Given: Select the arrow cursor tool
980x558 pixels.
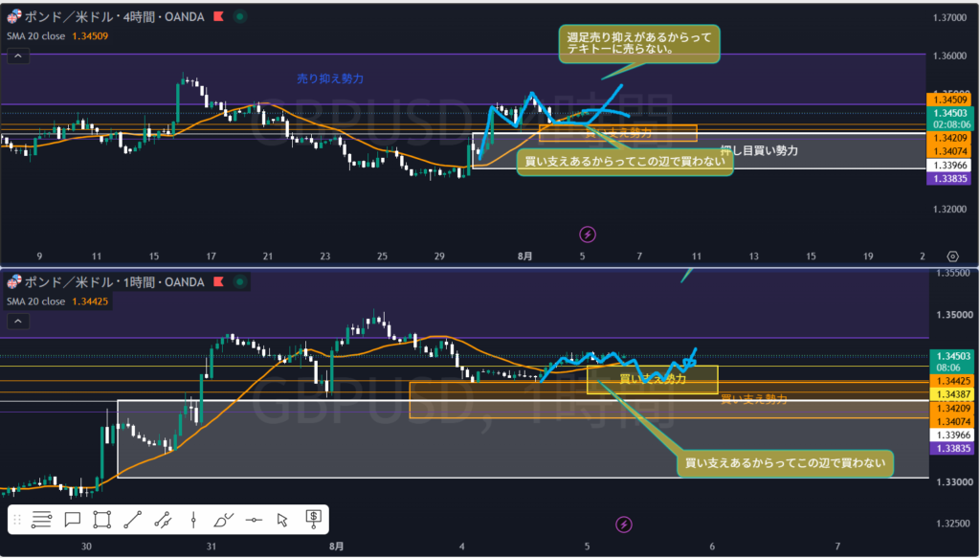Looking at the screenshot, I should [x=282, y=520].
